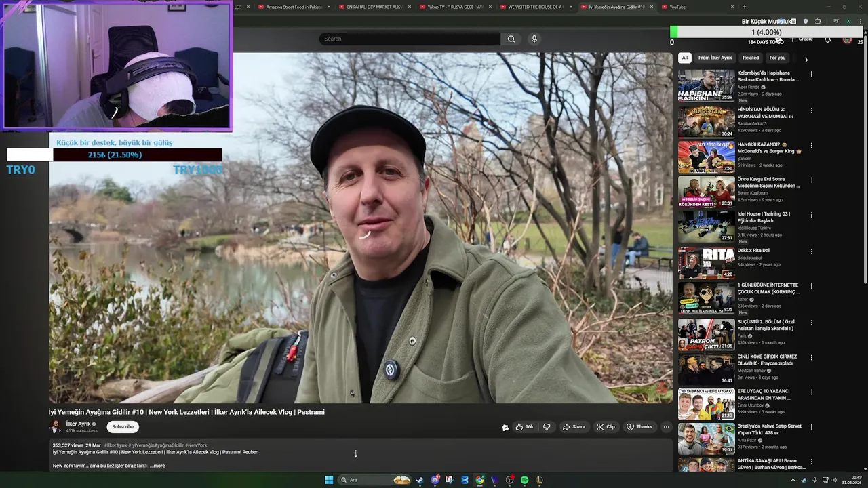
Task: Click the YouTube search input field
Action: (410, 39)
